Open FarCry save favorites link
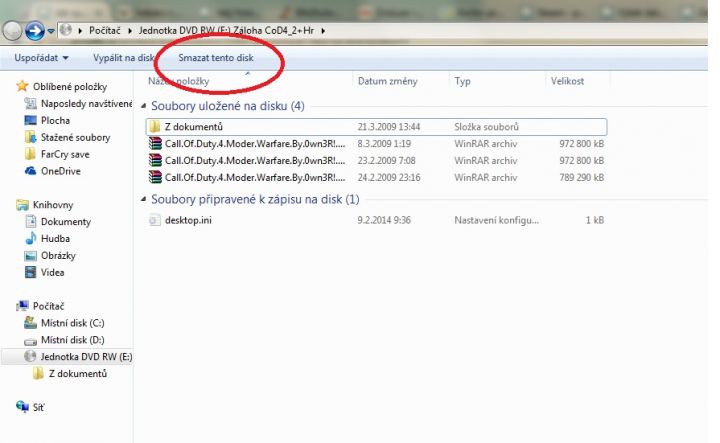The image size is (720, 443). pyautogui.click(x=65, y=154)
